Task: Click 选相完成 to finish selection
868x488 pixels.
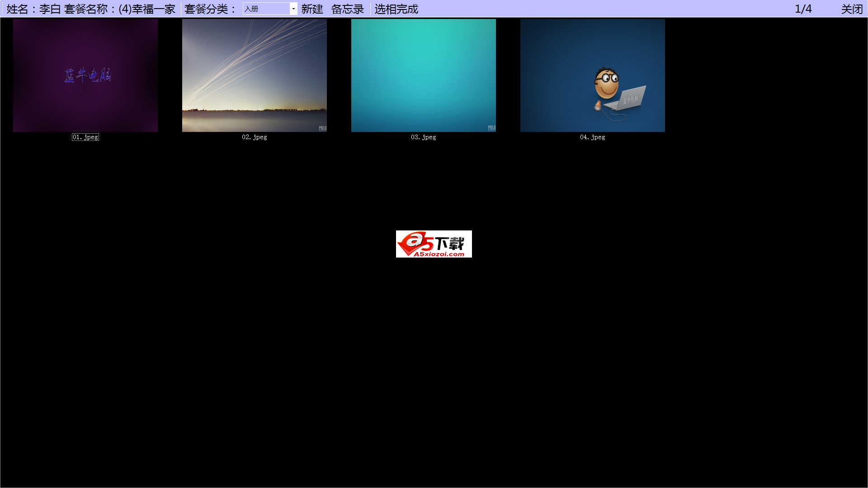Action: pos(396,9)
